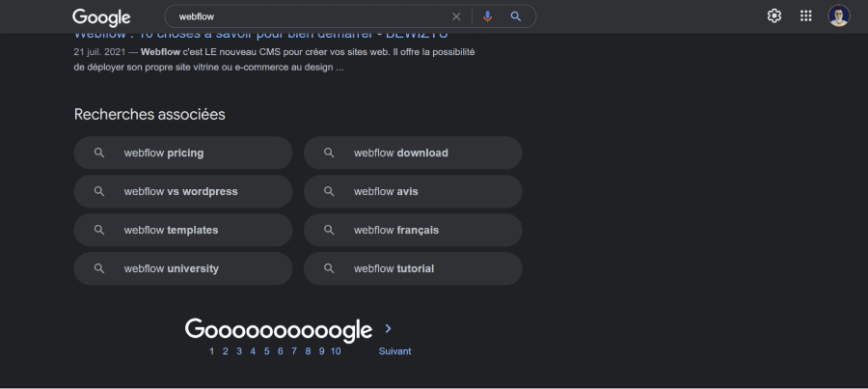The height and width of the screenshot is (389, 868).
Task: Go to results page 2
Action: 226,351
